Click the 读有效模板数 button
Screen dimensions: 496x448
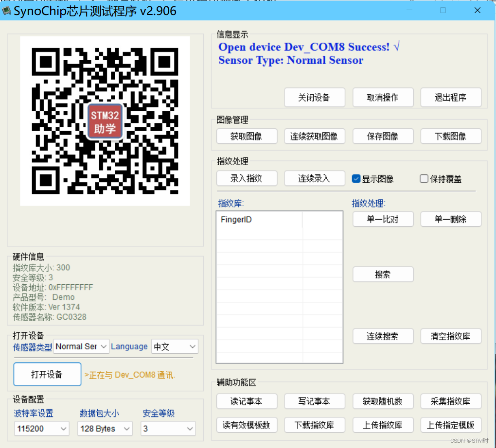tap(247, 425)
